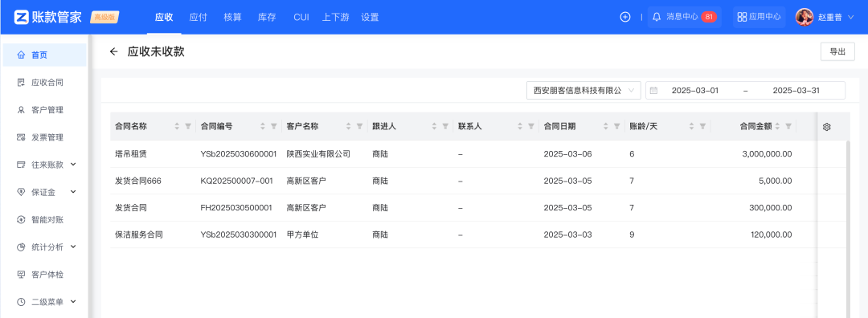Sort by 客户名称 column

coord(348,127)
